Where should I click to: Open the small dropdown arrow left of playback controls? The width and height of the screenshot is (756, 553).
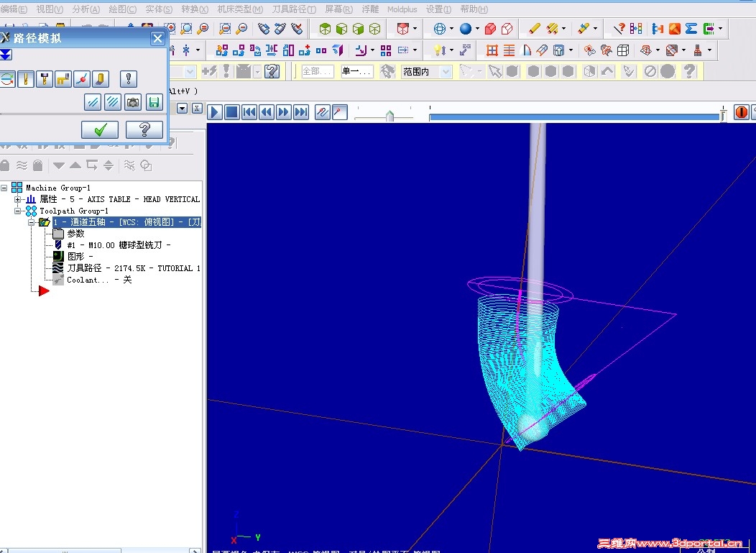183,108
